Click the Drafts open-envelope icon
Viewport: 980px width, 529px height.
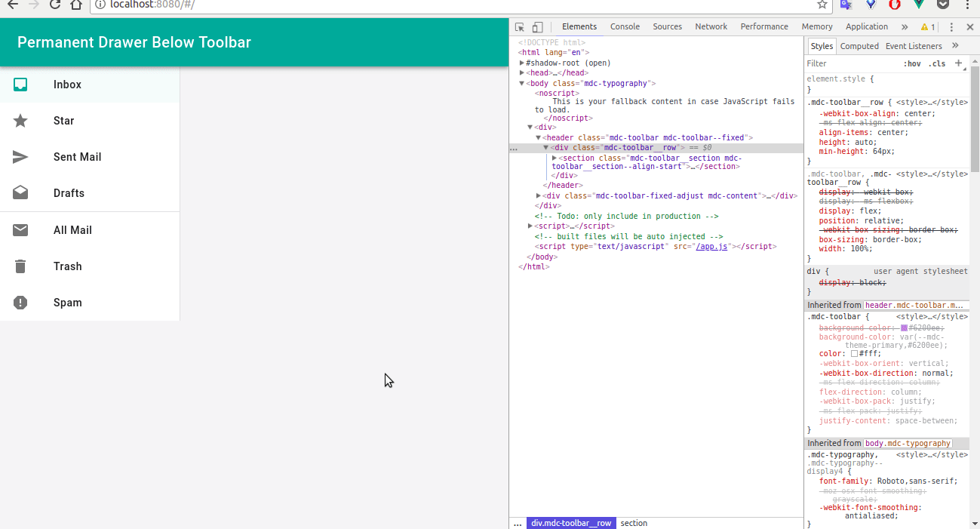pos(20,193)
